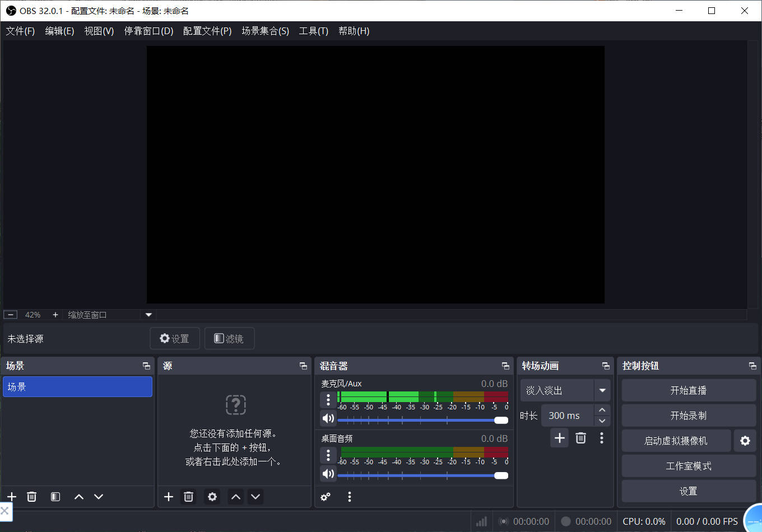Viewport: 762px width, 532px height.
Task: Delete selected scene with trash icon
Action: 32,497
